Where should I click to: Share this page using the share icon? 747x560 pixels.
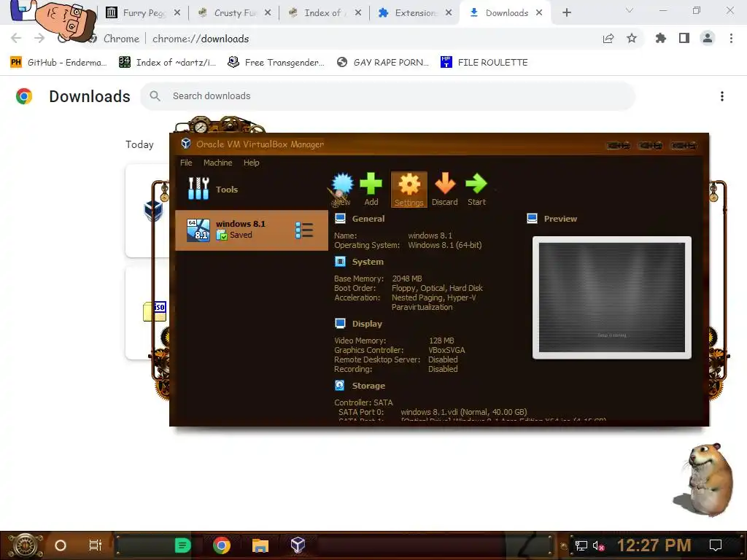(608, 39)
